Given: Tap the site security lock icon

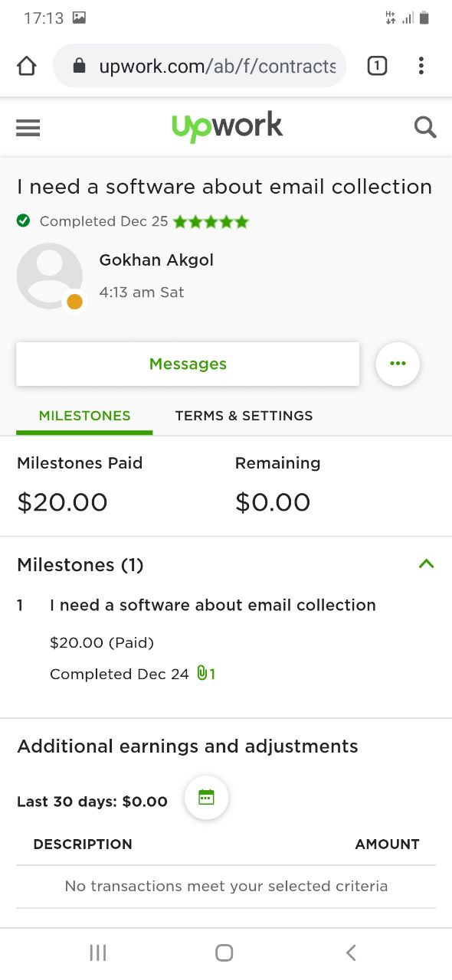Looking at the screenshot, I should (79, 67).
